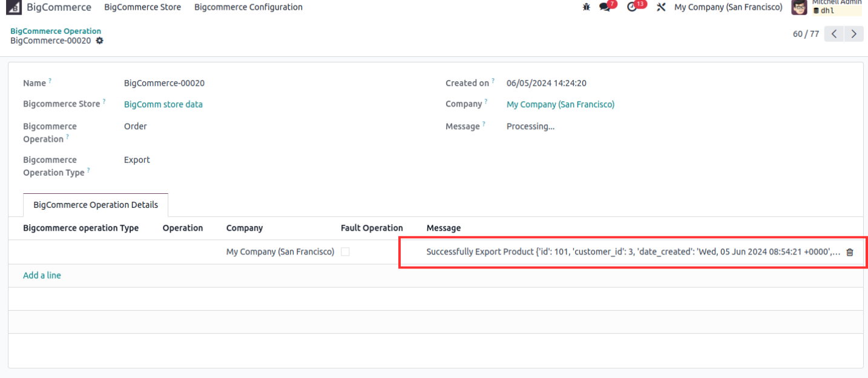This screenshot has height=378, width=868.
Task: Click the Name field value BigCommerce-00020
Action: point(164,83)
